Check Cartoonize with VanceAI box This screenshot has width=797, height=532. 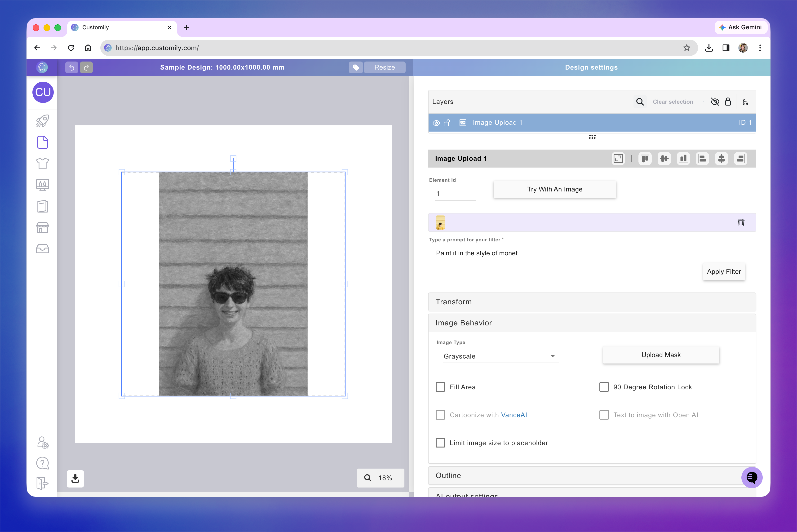point(440,415)
